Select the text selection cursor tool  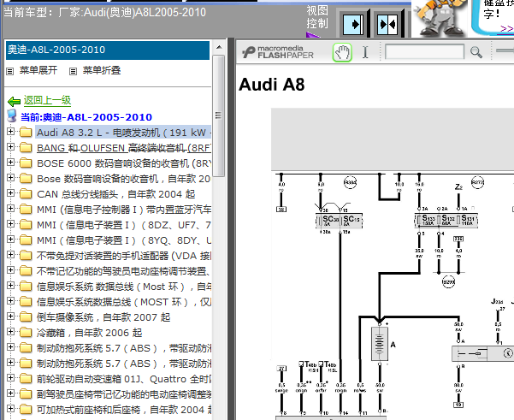(365, 52)
